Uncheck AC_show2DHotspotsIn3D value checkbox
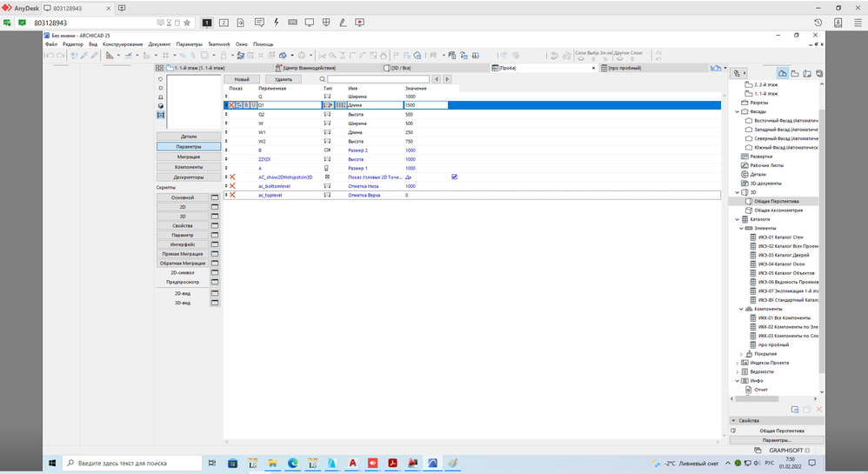868x474 pixels. [455, 177]
